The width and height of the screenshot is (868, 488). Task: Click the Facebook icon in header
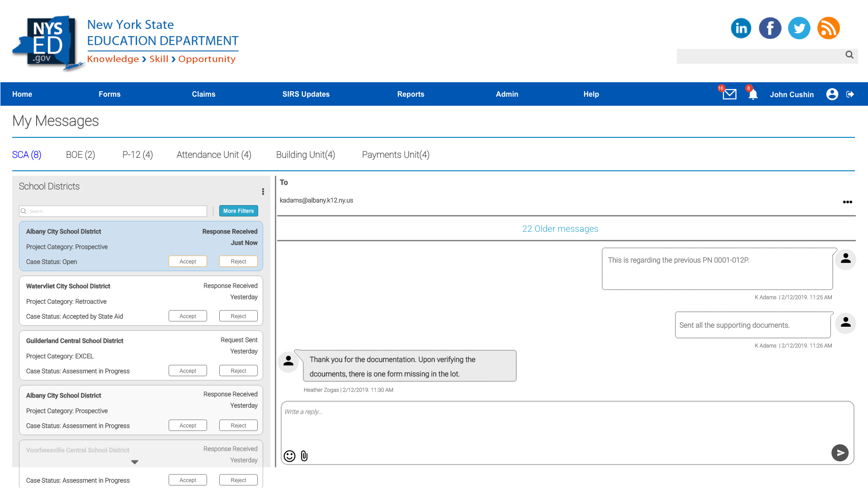(x=770, y=28)
